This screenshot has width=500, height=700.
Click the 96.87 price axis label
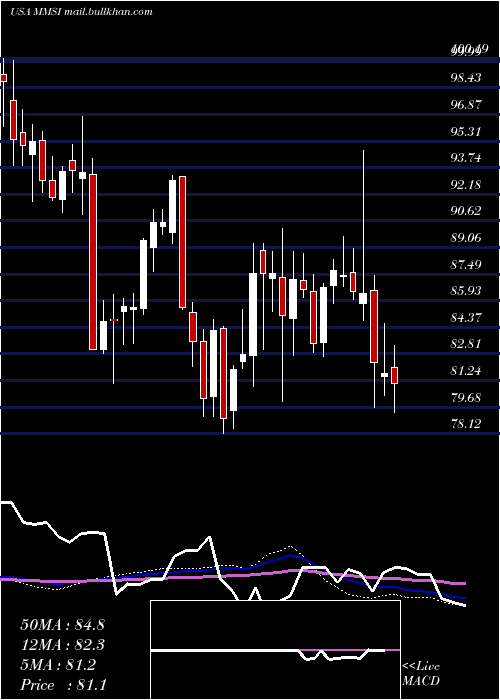pyautogui.click(x=466, y=104)
